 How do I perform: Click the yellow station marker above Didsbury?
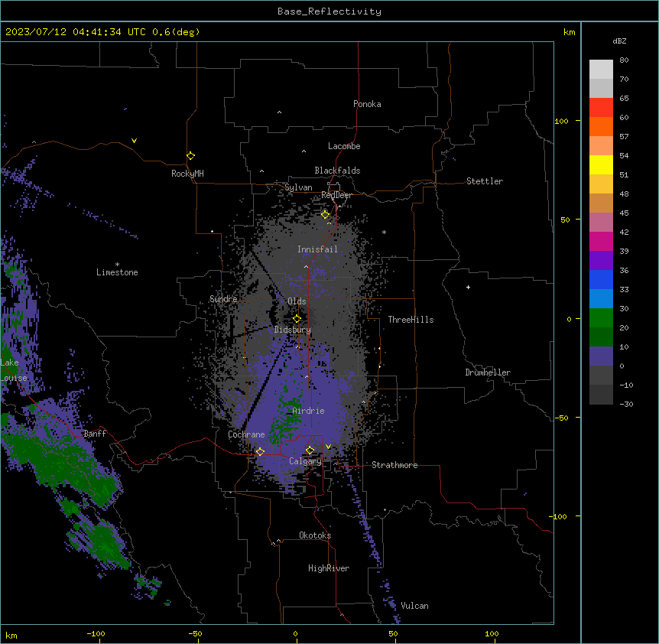tap(297, 319)
